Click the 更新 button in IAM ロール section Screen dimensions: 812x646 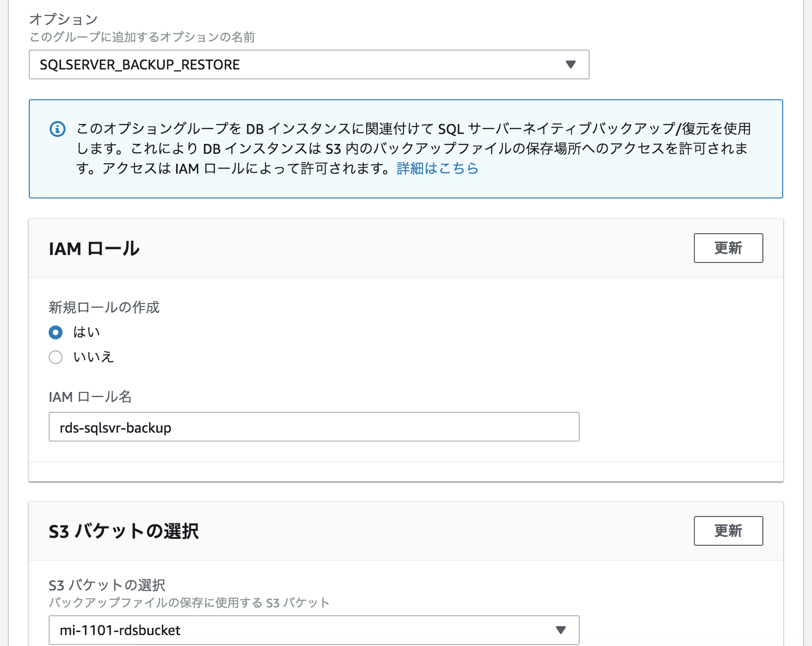coord(728,248)
